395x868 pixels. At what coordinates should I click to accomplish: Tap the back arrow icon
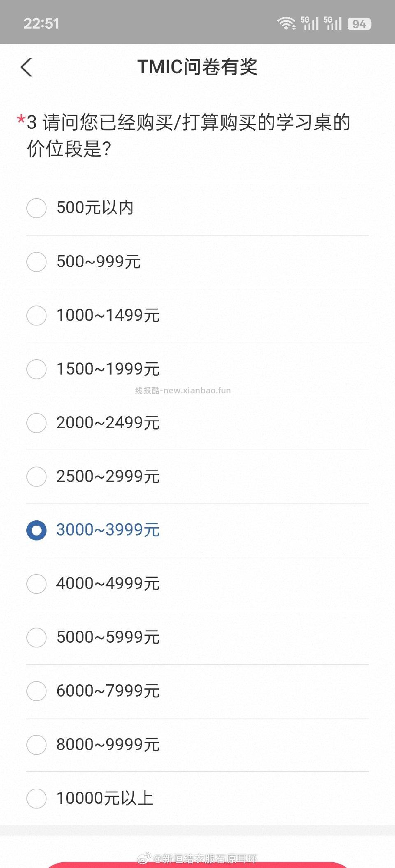[x=26, y=67]
